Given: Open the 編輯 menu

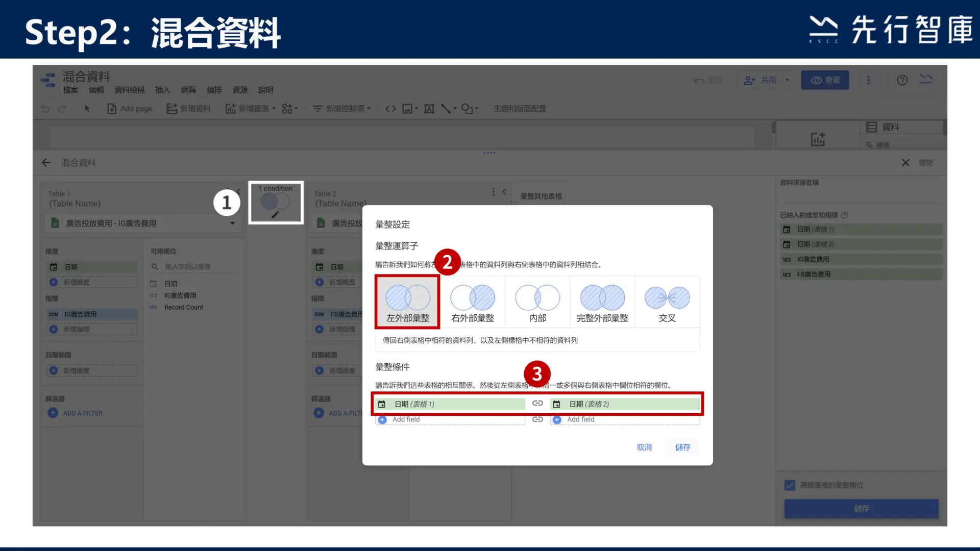Looking at the screenshot, I should (x=96, y=90).
